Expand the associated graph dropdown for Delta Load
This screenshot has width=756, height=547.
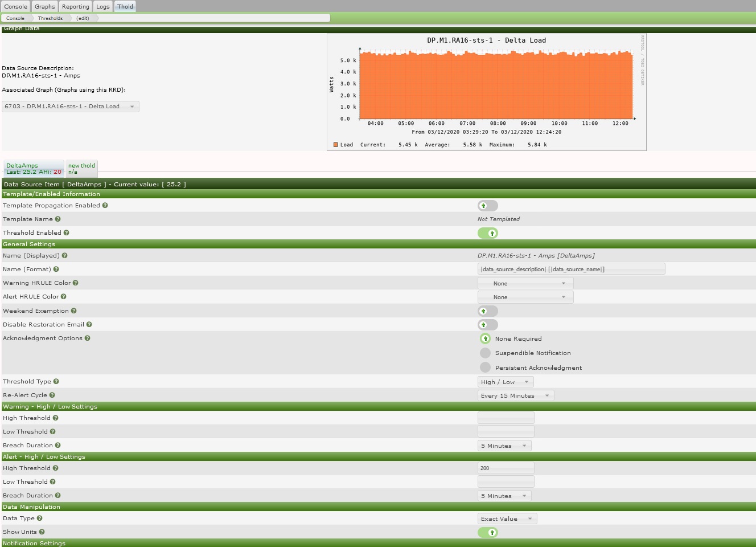point(71,106)
